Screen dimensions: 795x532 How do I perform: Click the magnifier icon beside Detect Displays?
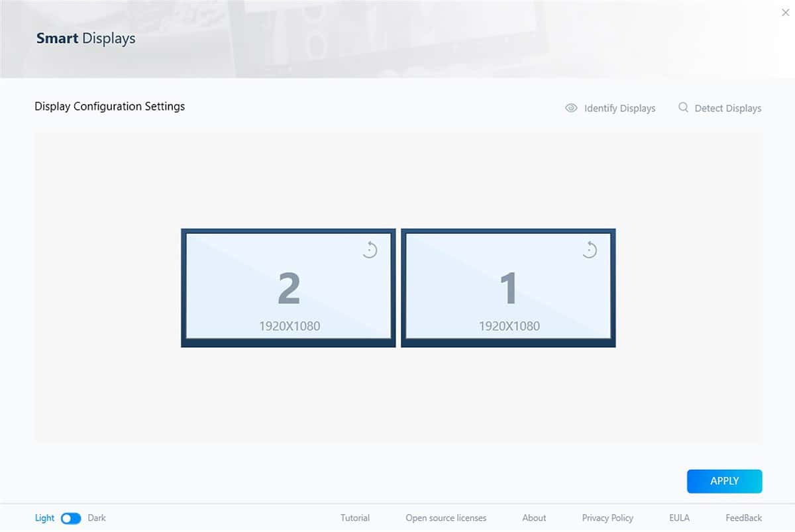(x=684, y=107)
